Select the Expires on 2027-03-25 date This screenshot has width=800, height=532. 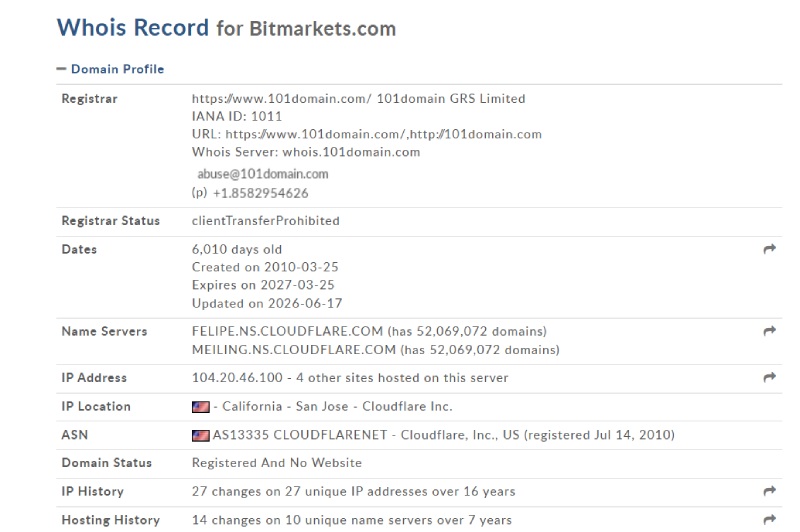[263, 285]
